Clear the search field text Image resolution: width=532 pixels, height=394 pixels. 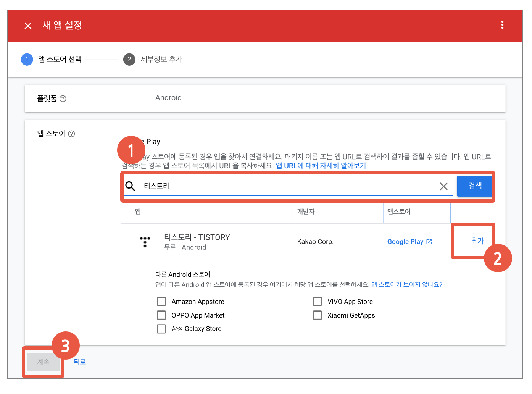[443, 186]
